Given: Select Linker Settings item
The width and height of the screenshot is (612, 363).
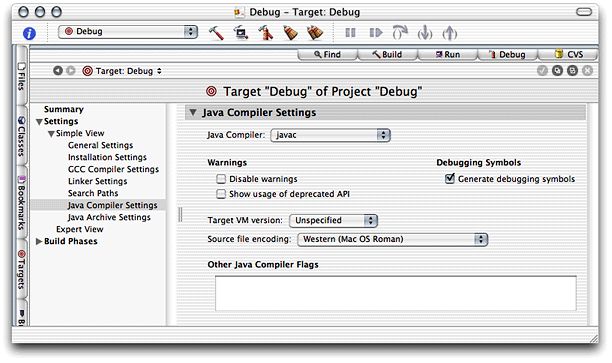Looking at the screenshot, I should tap(98, 182).
